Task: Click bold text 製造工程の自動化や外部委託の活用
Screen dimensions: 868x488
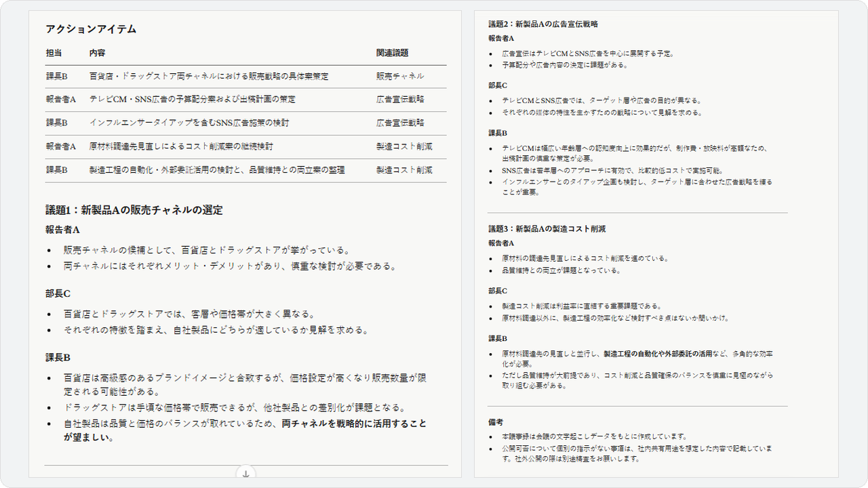Action: tap(658, 353)
